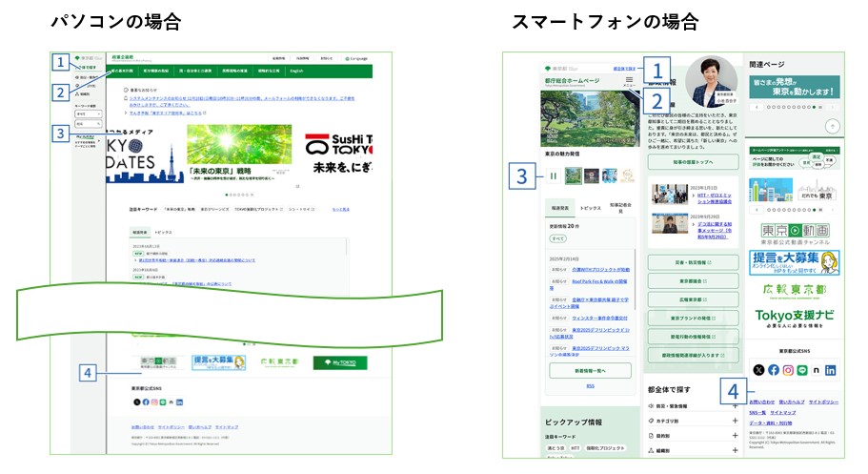This screenshot has width=868, height=474.
Task: Select 知事記者会見 tab on smartphone page
Action: 620,208
